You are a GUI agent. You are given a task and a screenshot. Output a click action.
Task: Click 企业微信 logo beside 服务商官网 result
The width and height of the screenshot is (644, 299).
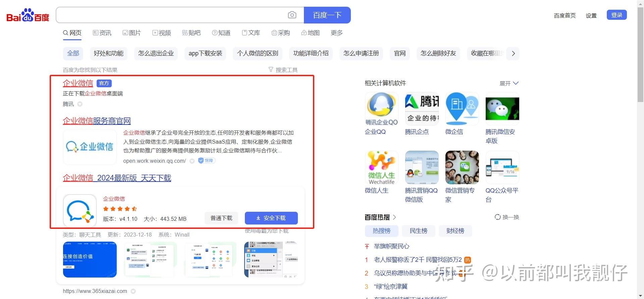pos(90,147)
